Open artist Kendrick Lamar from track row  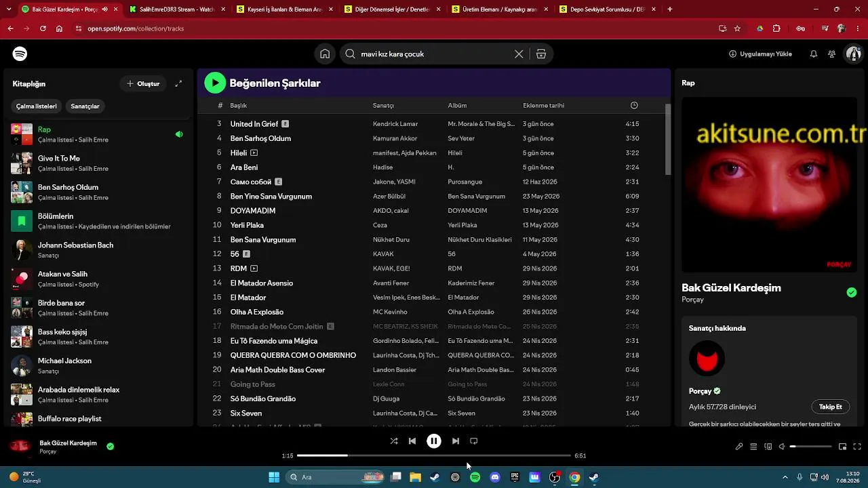(395, 124)
